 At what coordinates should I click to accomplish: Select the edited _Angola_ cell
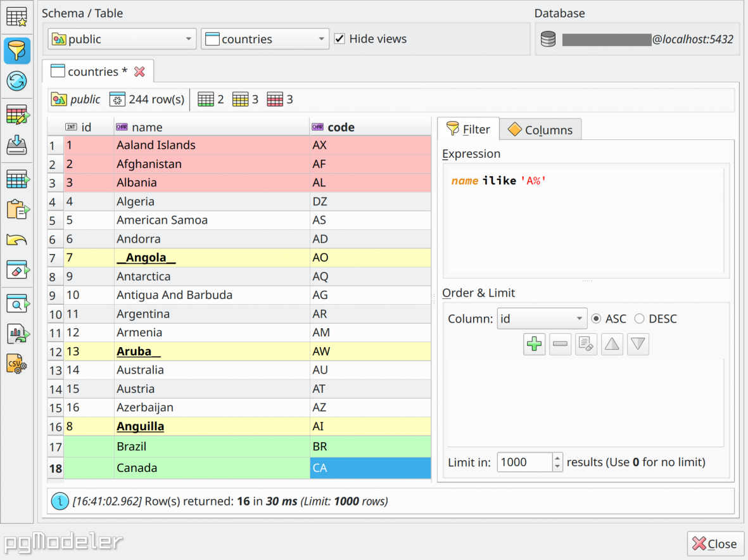pos(212,258)
